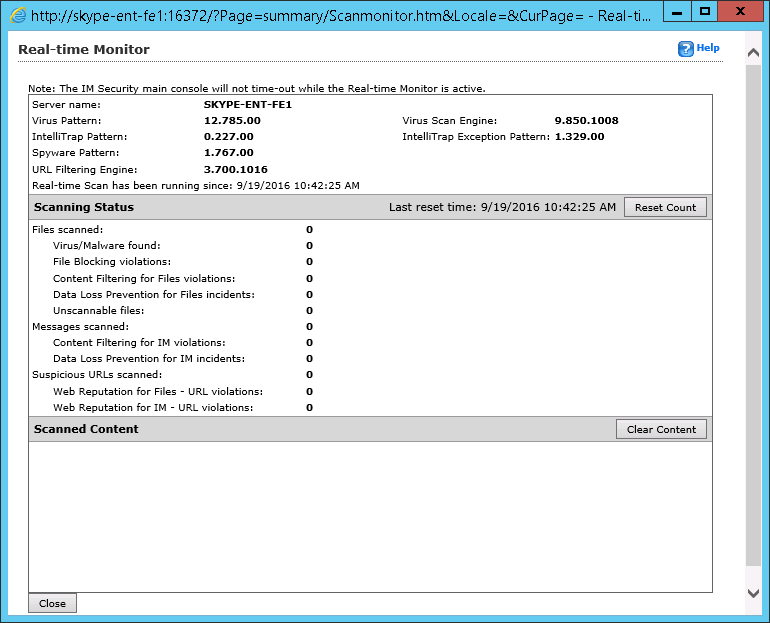Click inside the empty Scanned Content area
This screenshot has height=623, width=770.
coord(370,515)
